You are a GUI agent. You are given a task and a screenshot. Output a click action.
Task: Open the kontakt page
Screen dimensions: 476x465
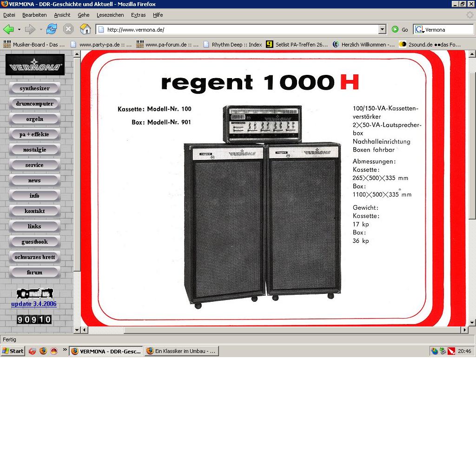[34, 211]
